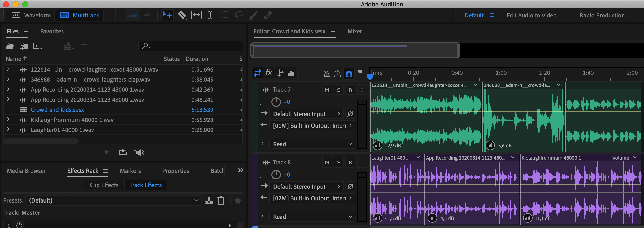The width and height of the screenshot is (644, 228).
Task: Switch to Waveform view
Action: 31,15
